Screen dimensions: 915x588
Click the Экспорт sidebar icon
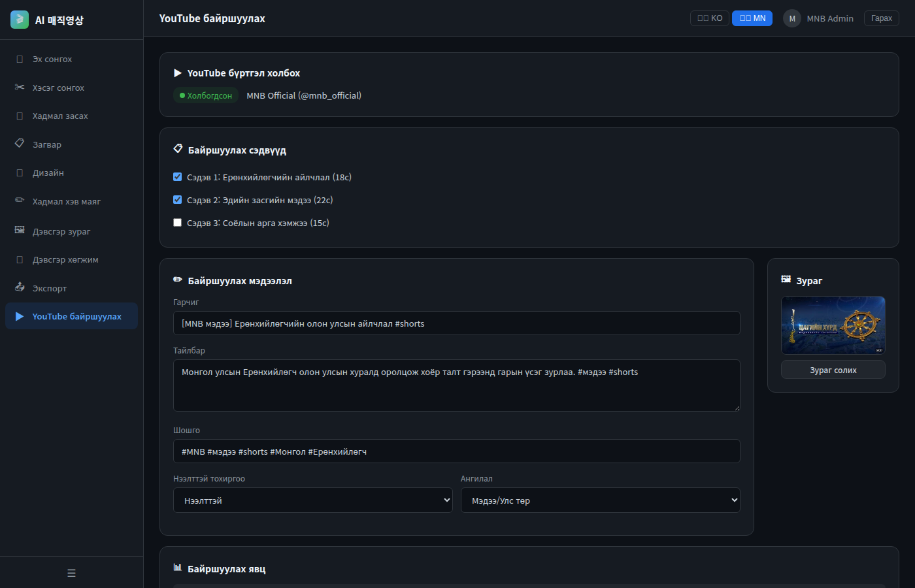[20, 287]
